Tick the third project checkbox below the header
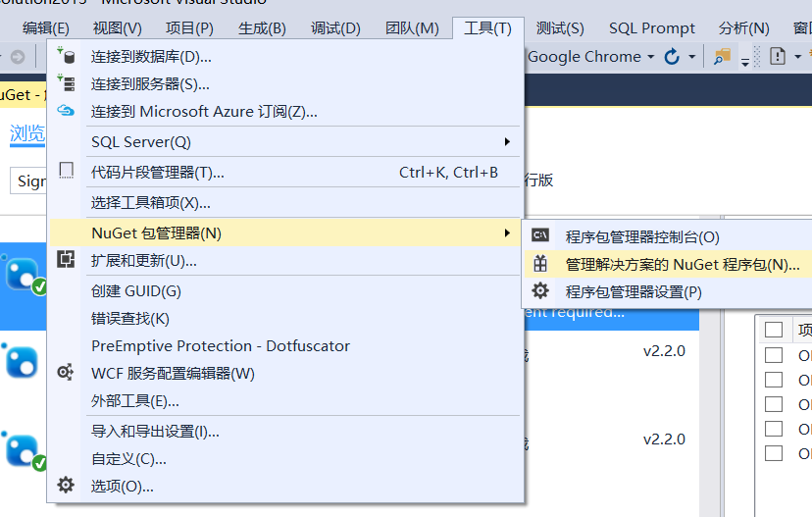Screen dimensions: 812x517 pyautogui.click(x=774, y=404)
